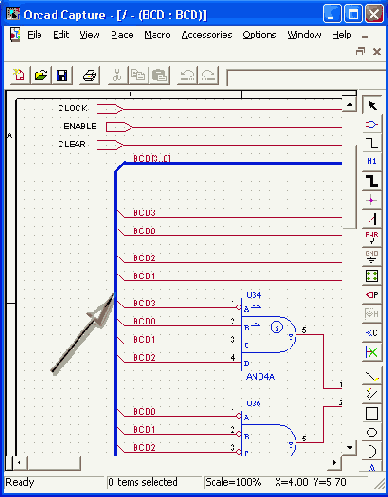Click the Redo toolbar icon
The width and height of the screenshot is (388, 497).
[x=208, y=75]
